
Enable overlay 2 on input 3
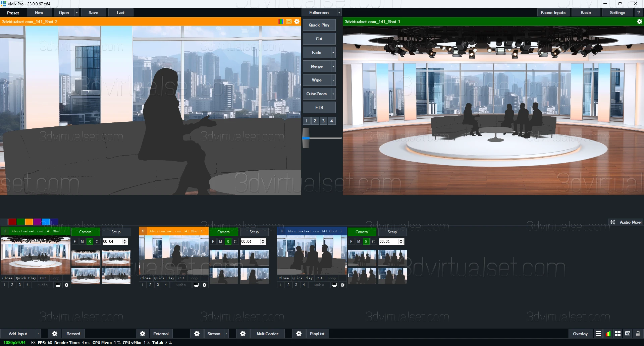(x=288, y=285)
